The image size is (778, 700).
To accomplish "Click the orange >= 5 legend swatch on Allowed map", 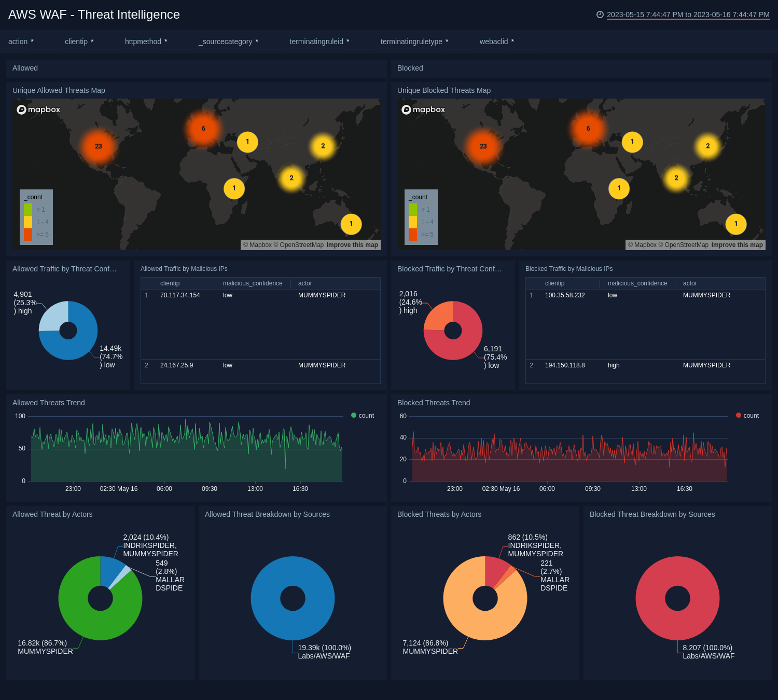I will [x=28, y=235].
